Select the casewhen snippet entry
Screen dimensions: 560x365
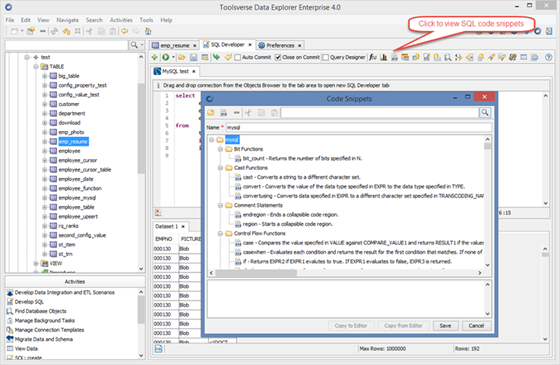[x=363, y=252]
